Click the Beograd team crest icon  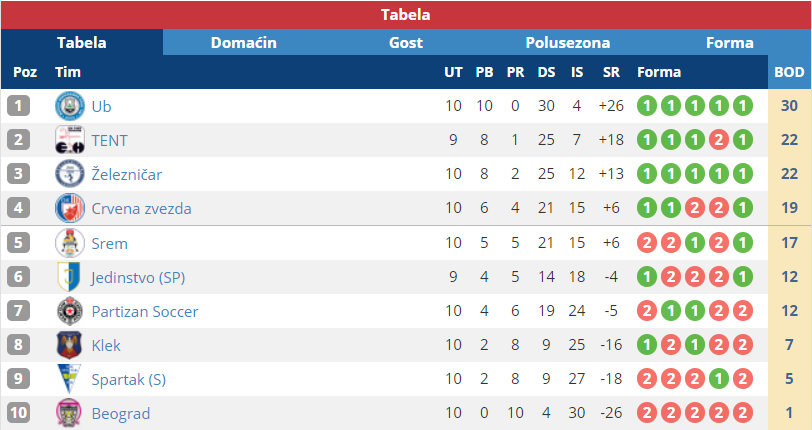(69, 413)
